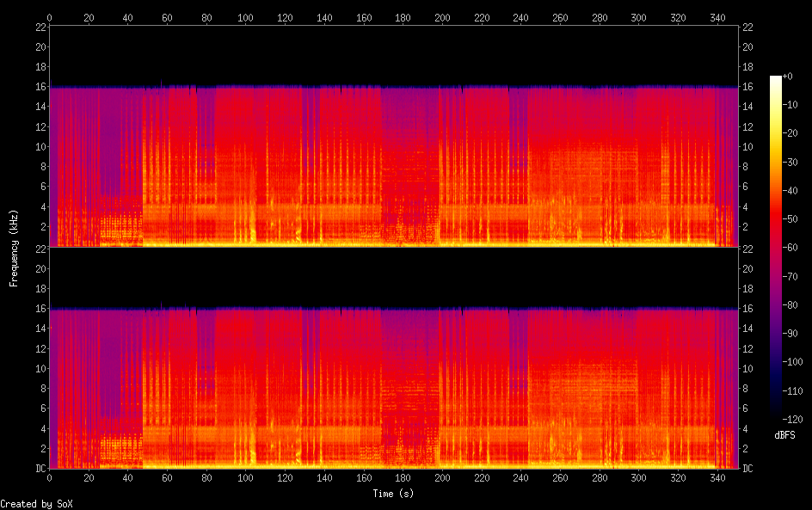Click the 260 mark on top time axis
This screenshot has height=510, width=812.
(561, 17)
